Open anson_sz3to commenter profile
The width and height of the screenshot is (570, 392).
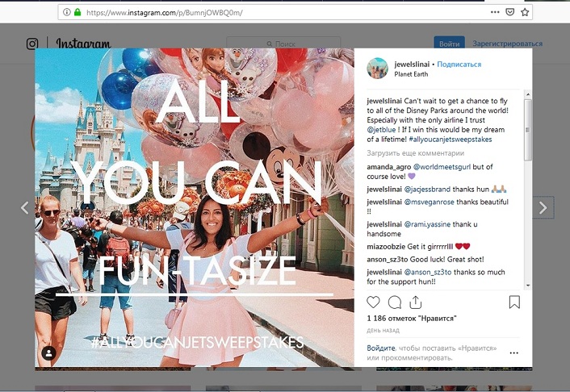point(388,260)
